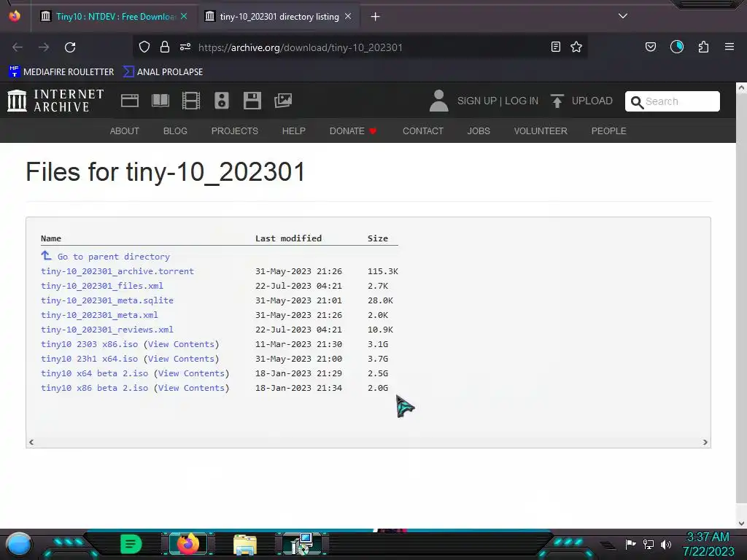Go back using the back arrow
Image resolution: width=747 pixels, height=560 pixels.
(x=18, y=47)
